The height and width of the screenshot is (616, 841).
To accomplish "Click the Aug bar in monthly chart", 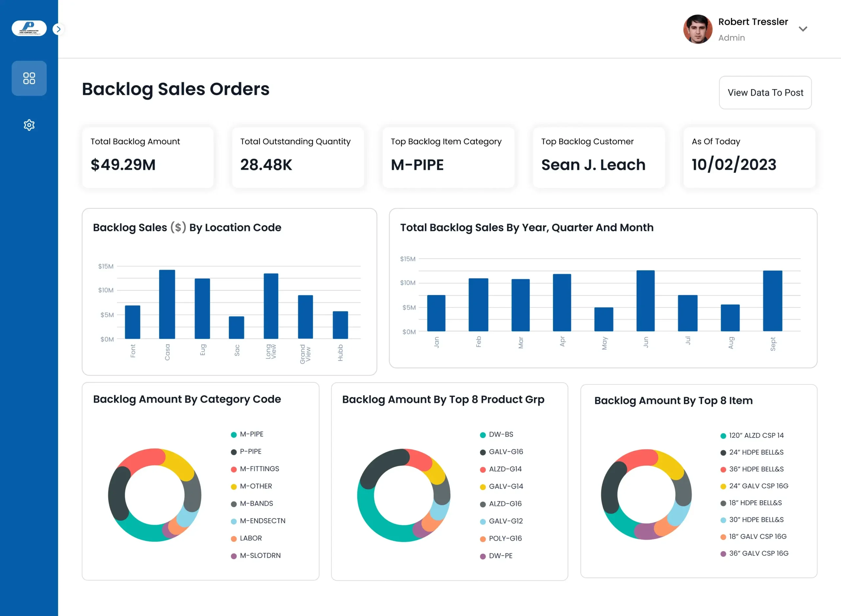I will 730,318.
